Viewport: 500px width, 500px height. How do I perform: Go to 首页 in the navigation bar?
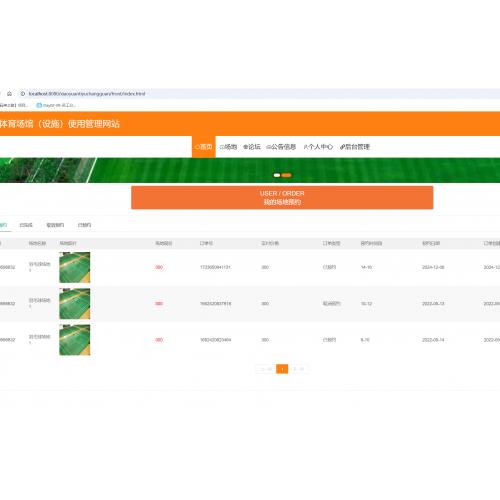coord(204,147)
